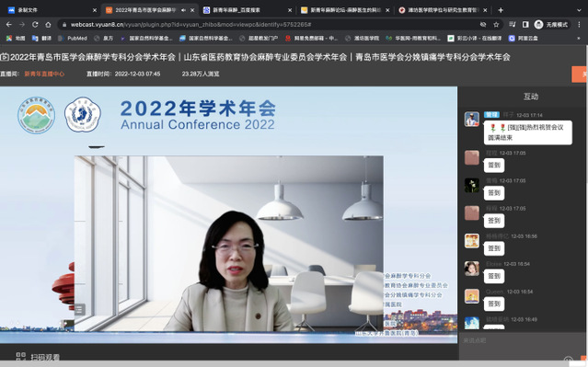Go back to the previous page

tap(9, 24)
